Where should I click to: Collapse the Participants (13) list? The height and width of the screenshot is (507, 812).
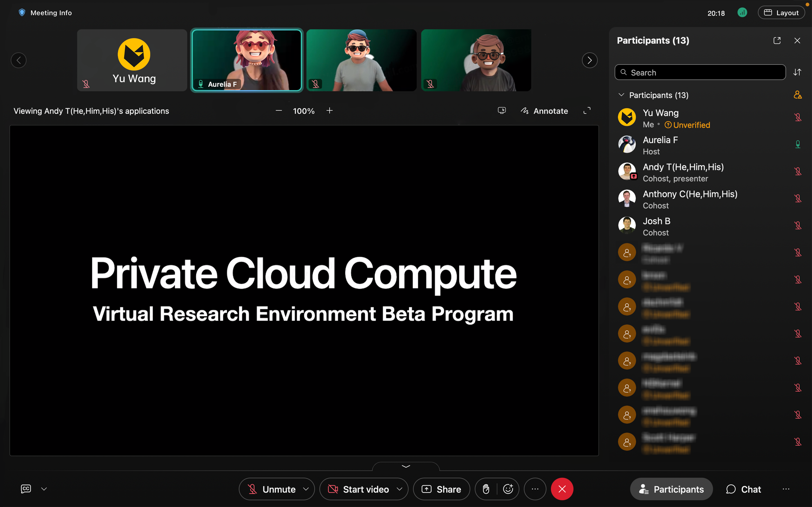point(621,95)
